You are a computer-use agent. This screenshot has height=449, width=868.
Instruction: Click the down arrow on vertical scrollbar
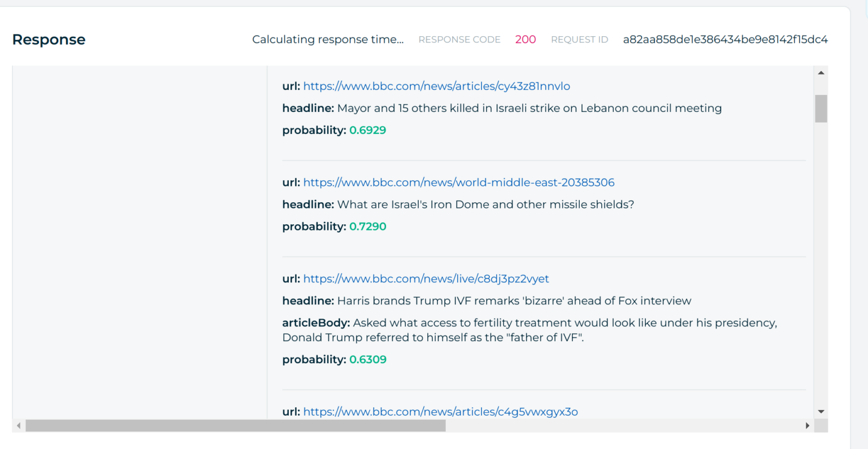point(820,412)
